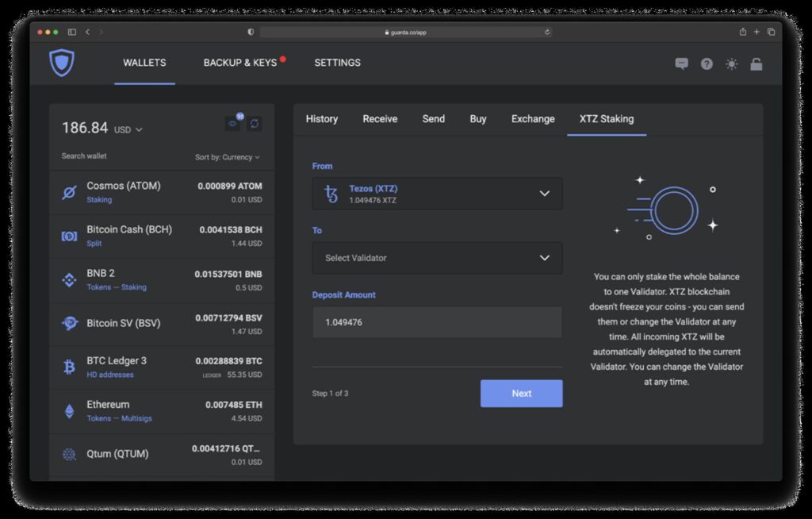This screenshot has height=519, width=812.
Task: Open the Sort by: Currency dropdown
Action: tap(227, 157)
